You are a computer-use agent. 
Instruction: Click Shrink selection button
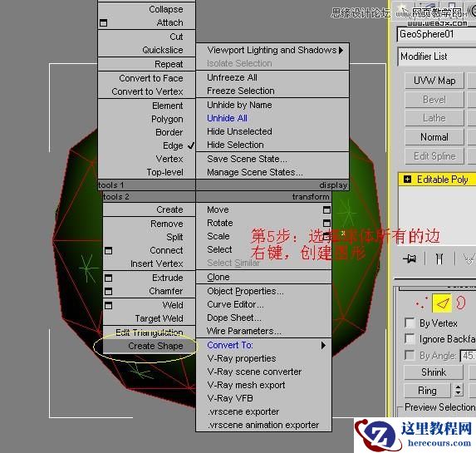pos(434,372)
